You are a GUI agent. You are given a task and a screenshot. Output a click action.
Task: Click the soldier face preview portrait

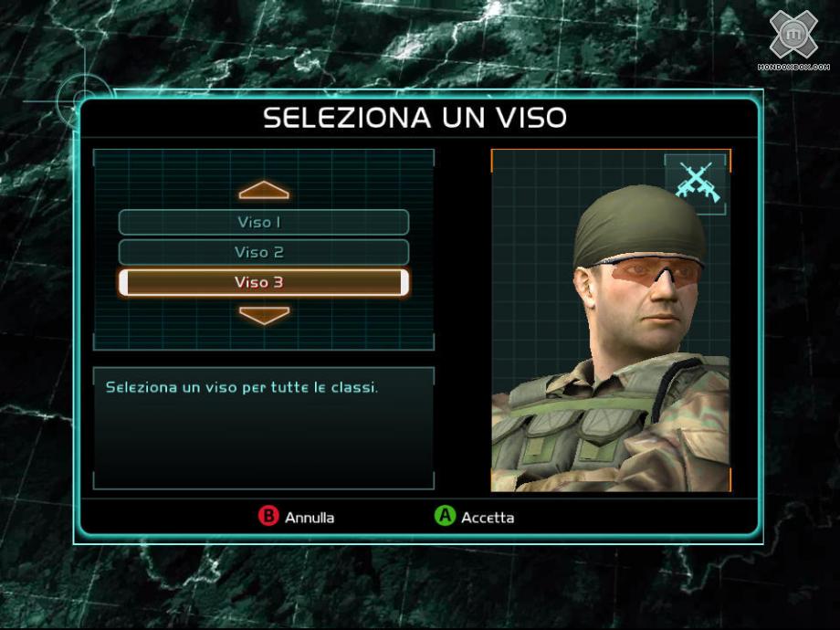point(611,320)
